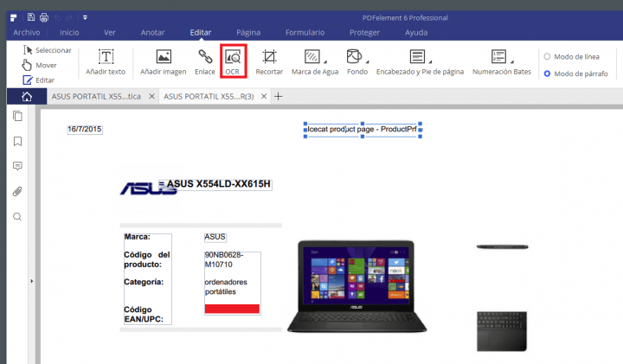Screen dimensions: 623x364
Task: Click the laptop side-profile image
Action: 502,247
